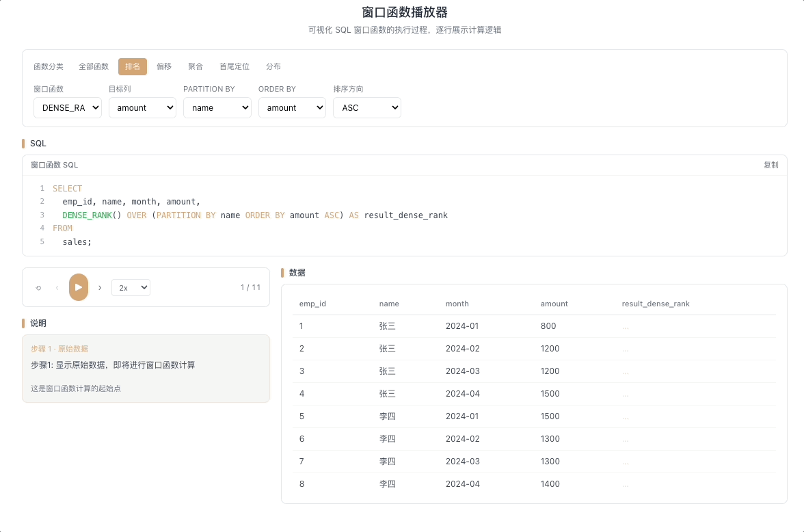The image size is (804, 532).
Task: Change the ASC sort direction dropdown
Action: 367,108
